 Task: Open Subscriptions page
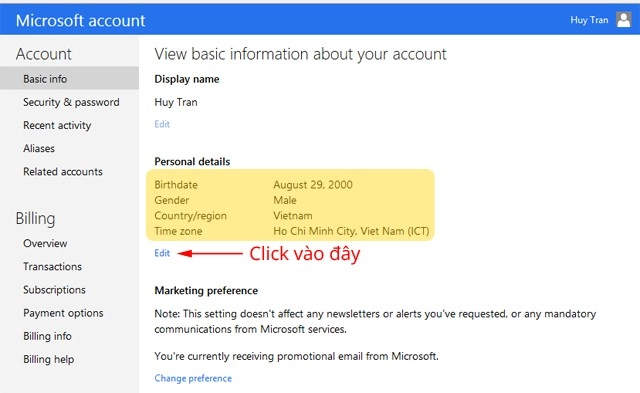(54, 290)
